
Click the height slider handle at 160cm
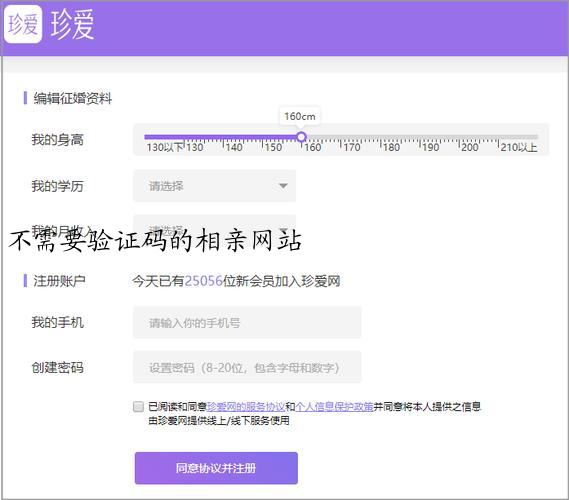coord(301,137)
